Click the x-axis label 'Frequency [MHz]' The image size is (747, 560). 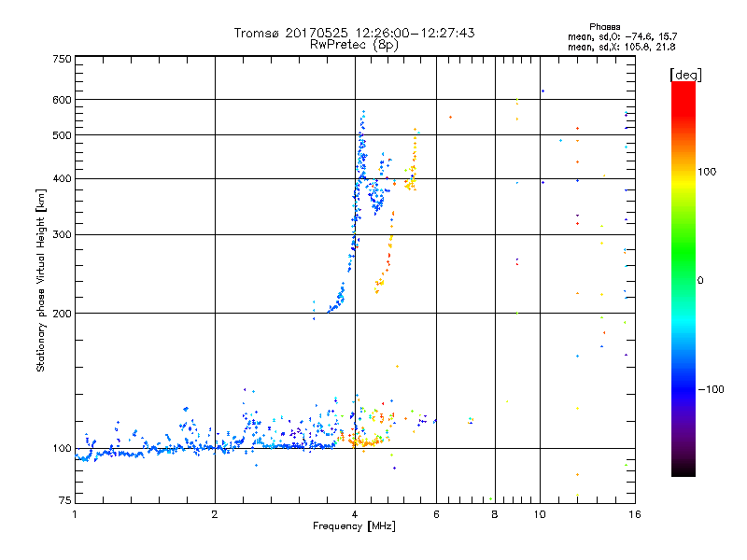coord(354,526)
